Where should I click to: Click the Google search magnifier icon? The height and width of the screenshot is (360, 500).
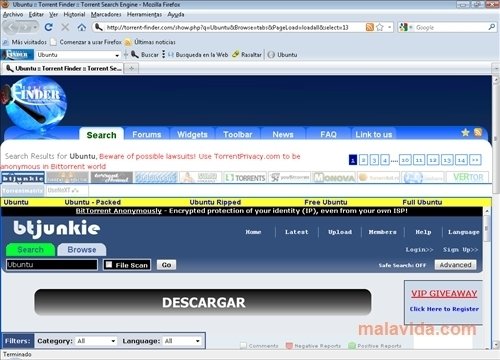[492, 27]
